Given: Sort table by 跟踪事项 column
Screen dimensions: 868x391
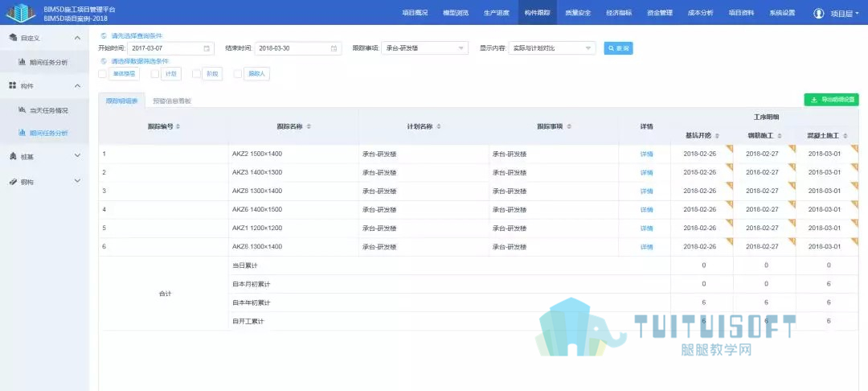Looking at the screenshot, I should coord(569,126).
